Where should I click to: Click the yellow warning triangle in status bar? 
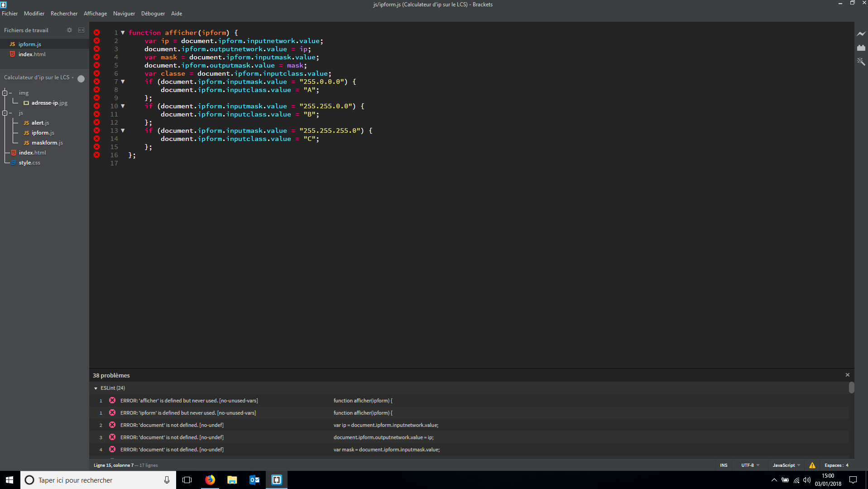812,465
